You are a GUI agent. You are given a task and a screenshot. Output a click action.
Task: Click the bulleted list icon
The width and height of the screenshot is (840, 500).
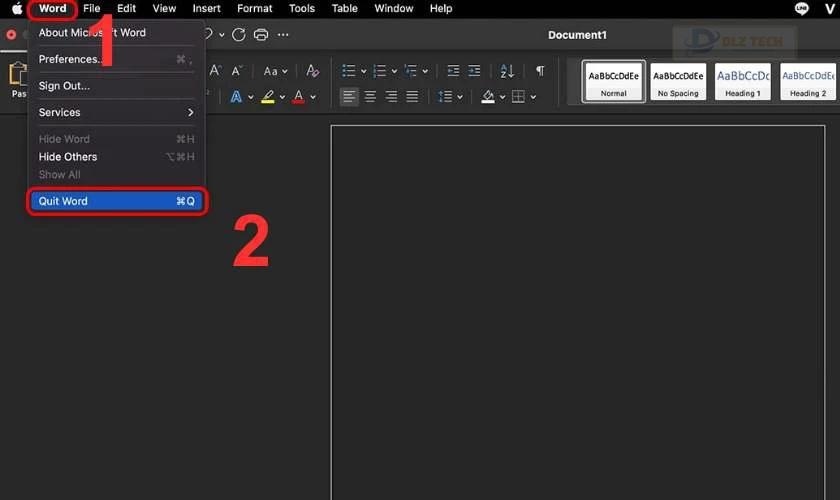[x=349, y=71]
